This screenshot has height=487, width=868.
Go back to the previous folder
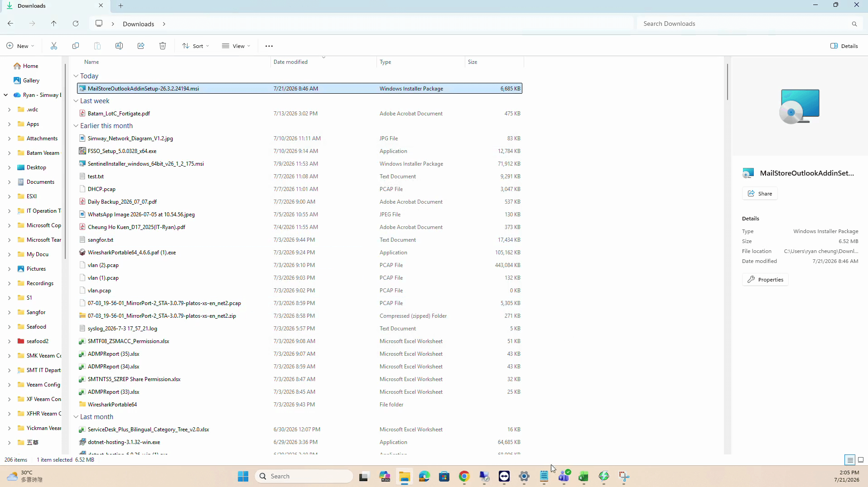(10, 24)
